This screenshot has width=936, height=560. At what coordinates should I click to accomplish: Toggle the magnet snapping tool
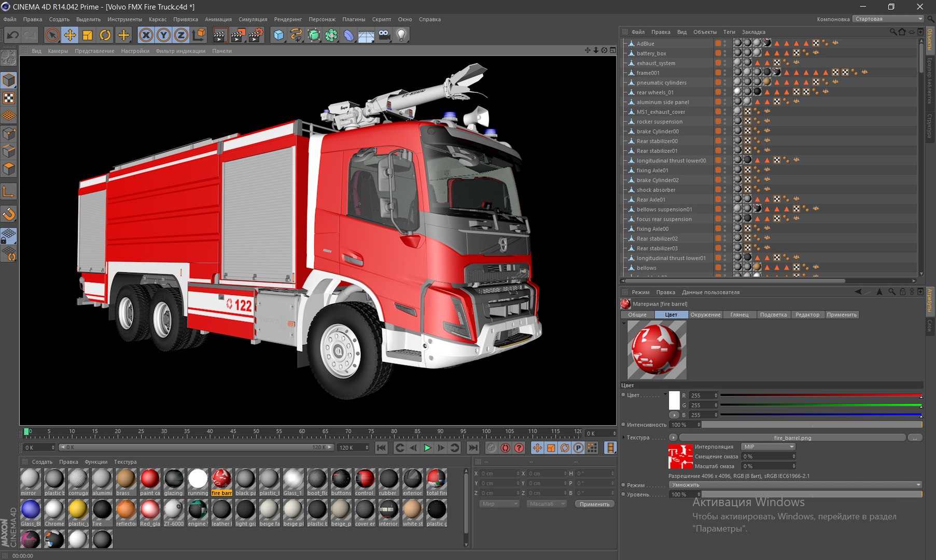[x=9, y=214]
